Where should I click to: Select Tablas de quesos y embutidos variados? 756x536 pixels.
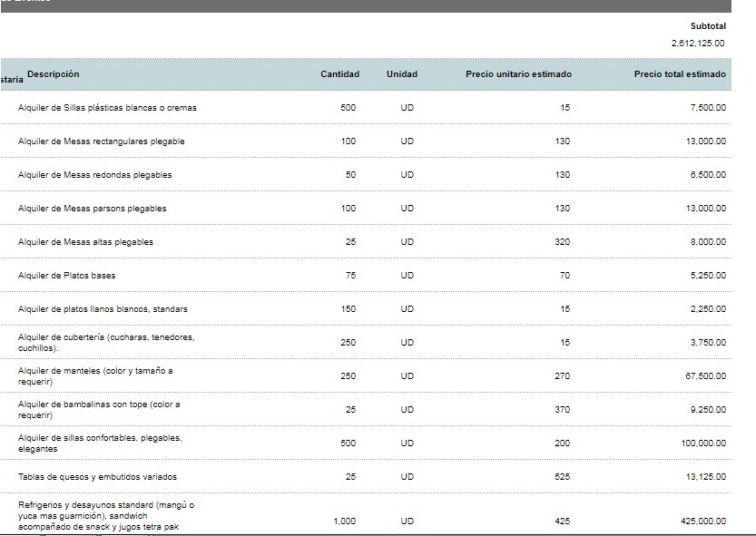pyautogui.click(x=98, y=477)
